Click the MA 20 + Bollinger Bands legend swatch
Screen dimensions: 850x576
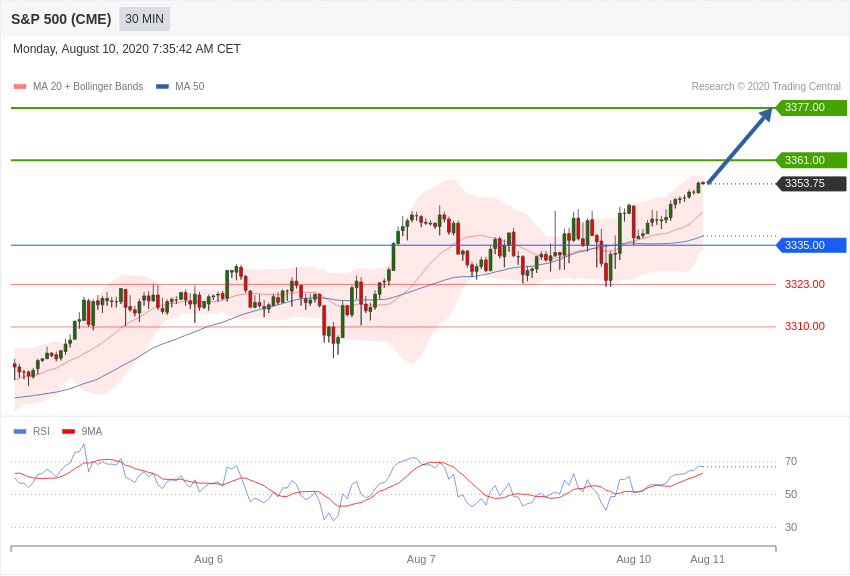tap(20, 86)
